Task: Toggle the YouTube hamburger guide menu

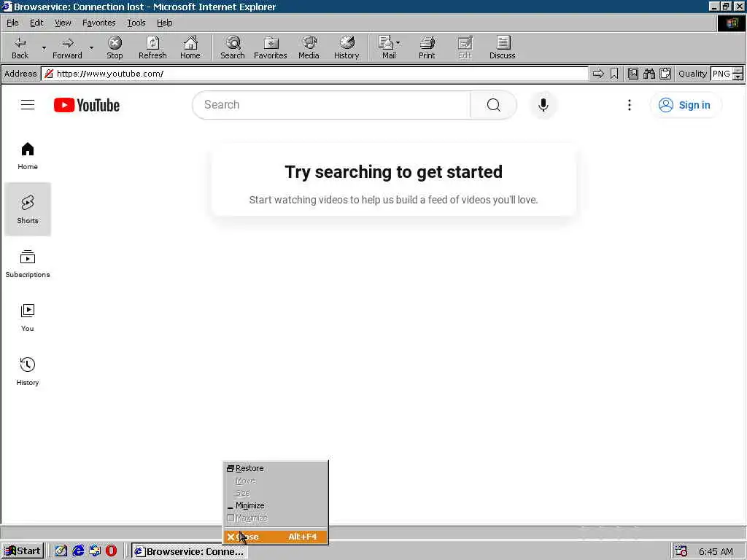Action: pos(28,105)
